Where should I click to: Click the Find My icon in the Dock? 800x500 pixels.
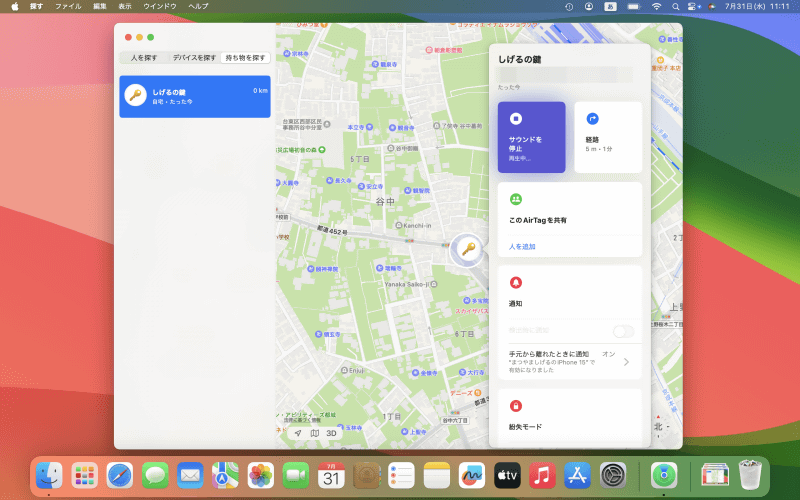coord(664,476)
